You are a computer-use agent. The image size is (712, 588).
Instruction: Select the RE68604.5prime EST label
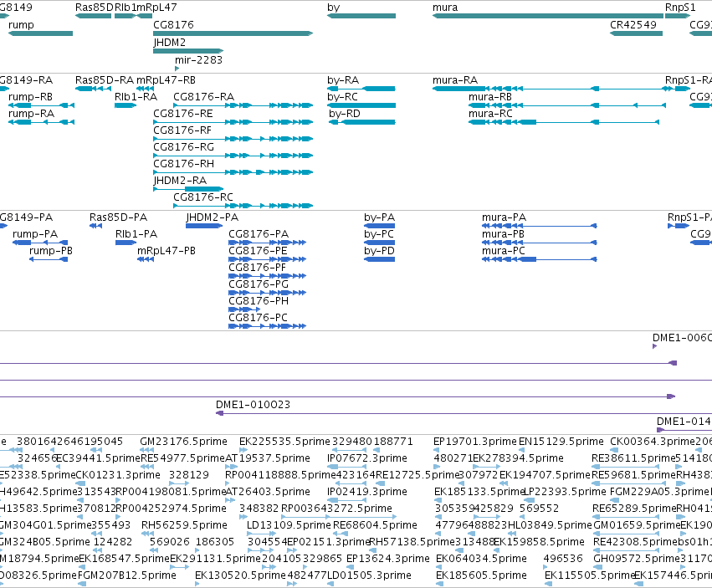(x=375, y=525)
